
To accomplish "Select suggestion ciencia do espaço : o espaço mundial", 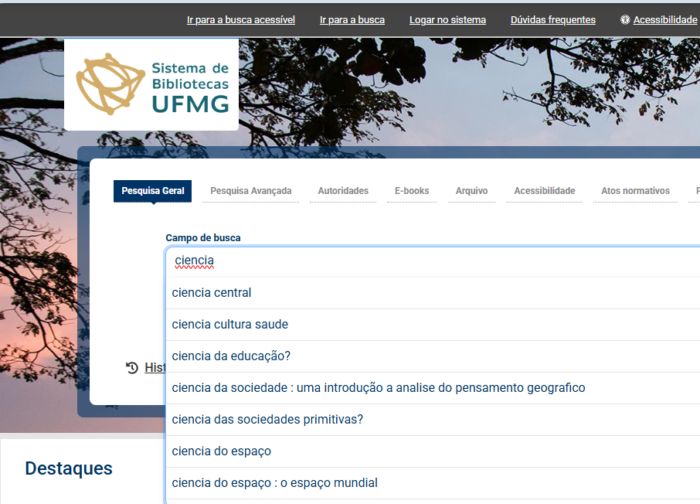I will (275, 483).
